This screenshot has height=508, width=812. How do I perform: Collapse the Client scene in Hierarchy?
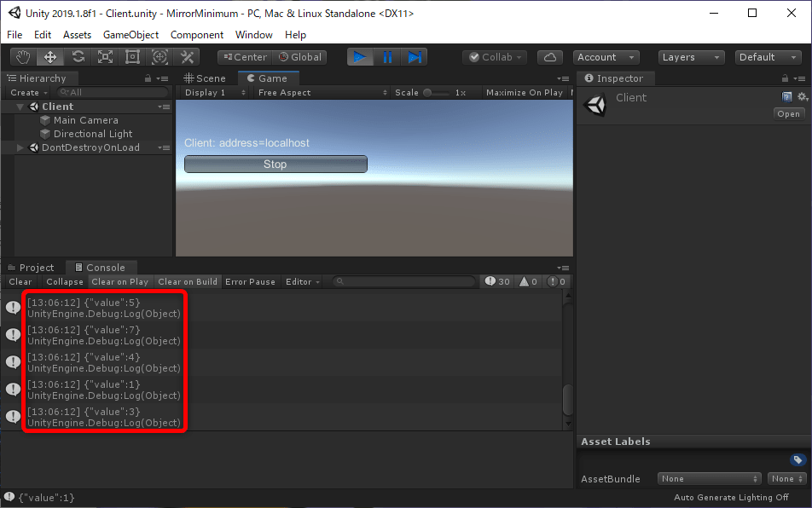20,107
